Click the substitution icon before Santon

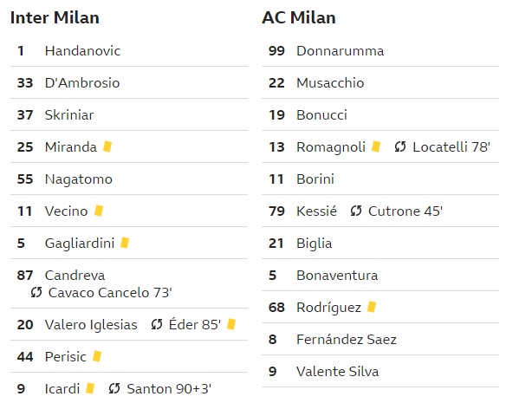(x=114, y=388)
